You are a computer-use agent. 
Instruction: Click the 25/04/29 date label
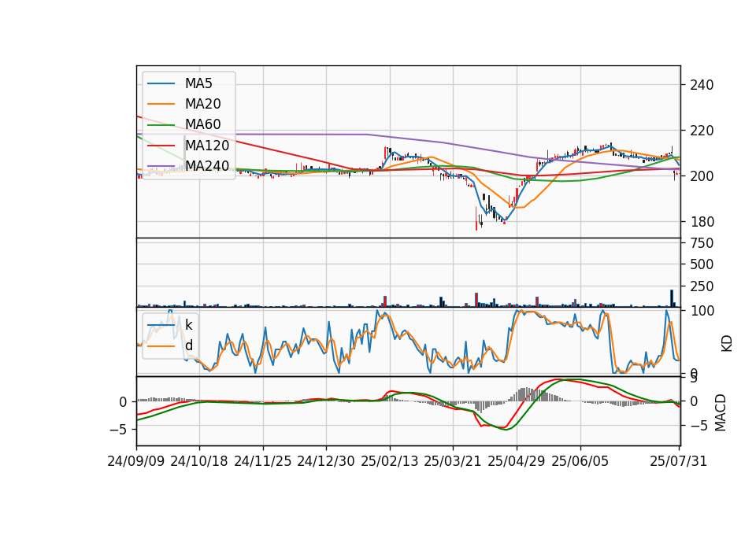pyautogui.click(x=517, y=461)
